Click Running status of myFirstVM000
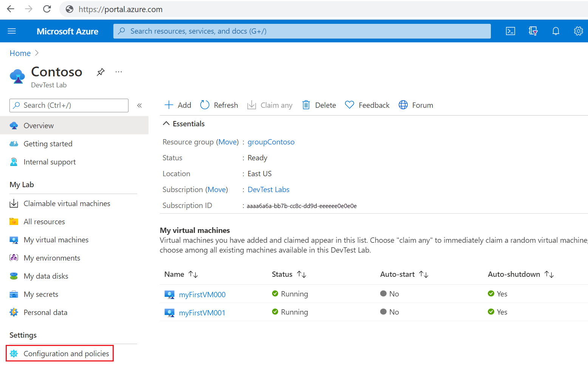Screen dimensions: 588x377 (x=290, y=294)
